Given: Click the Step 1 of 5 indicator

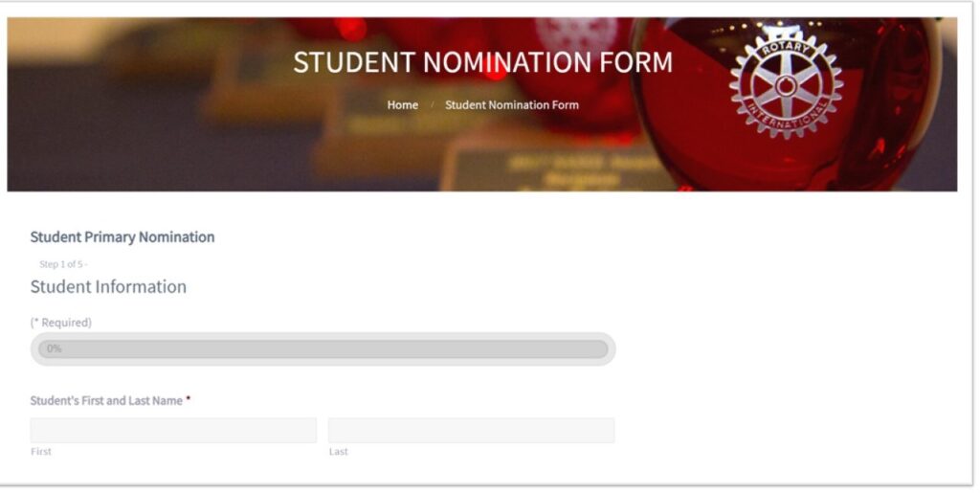Looking at the screenshot, I should 63,264.
